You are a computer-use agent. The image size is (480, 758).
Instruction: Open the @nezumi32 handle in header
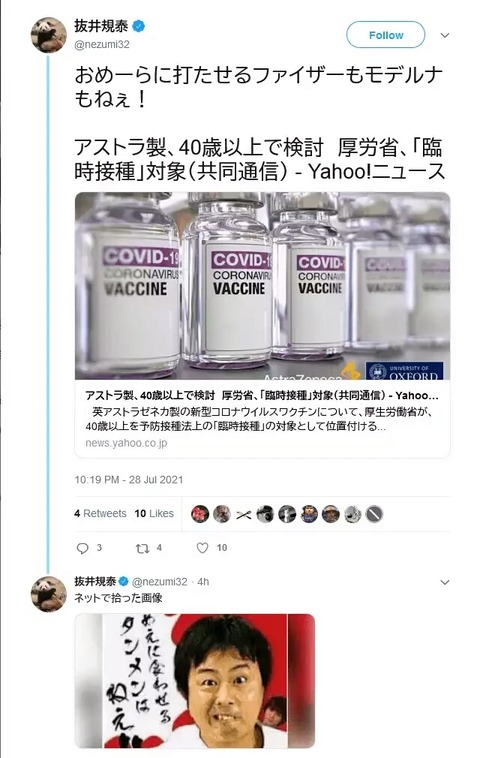click(102, 44)
